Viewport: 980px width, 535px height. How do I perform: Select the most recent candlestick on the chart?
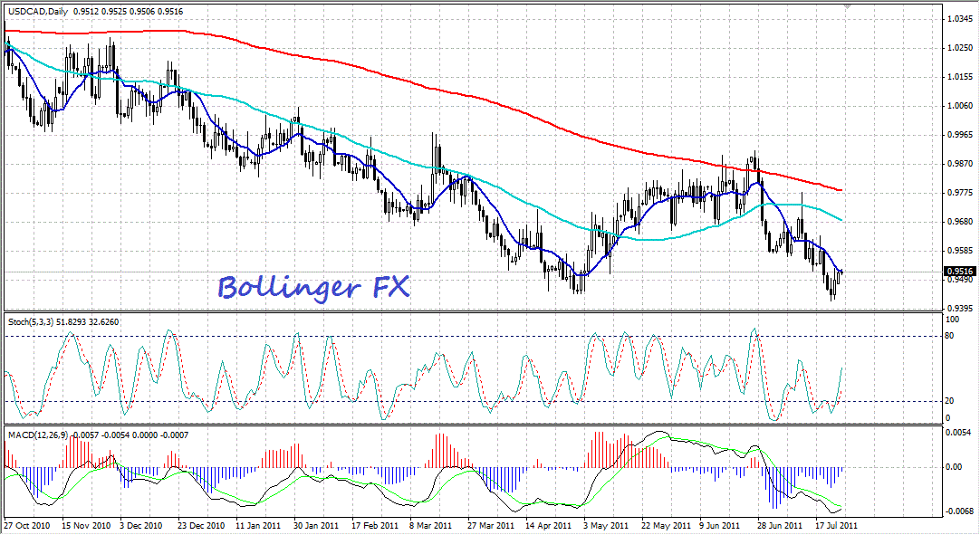pos(838,276)
